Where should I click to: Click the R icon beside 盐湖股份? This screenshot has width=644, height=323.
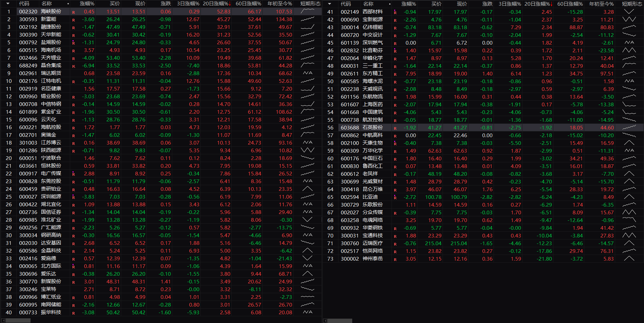pyautogui.click(x=74, y=43)
